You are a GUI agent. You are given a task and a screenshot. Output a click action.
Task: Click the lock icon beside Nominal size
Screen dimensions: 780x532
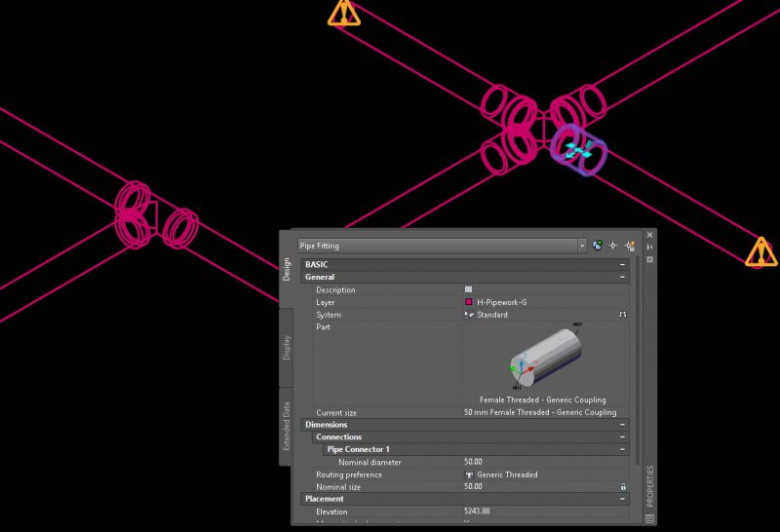(623, 487)
